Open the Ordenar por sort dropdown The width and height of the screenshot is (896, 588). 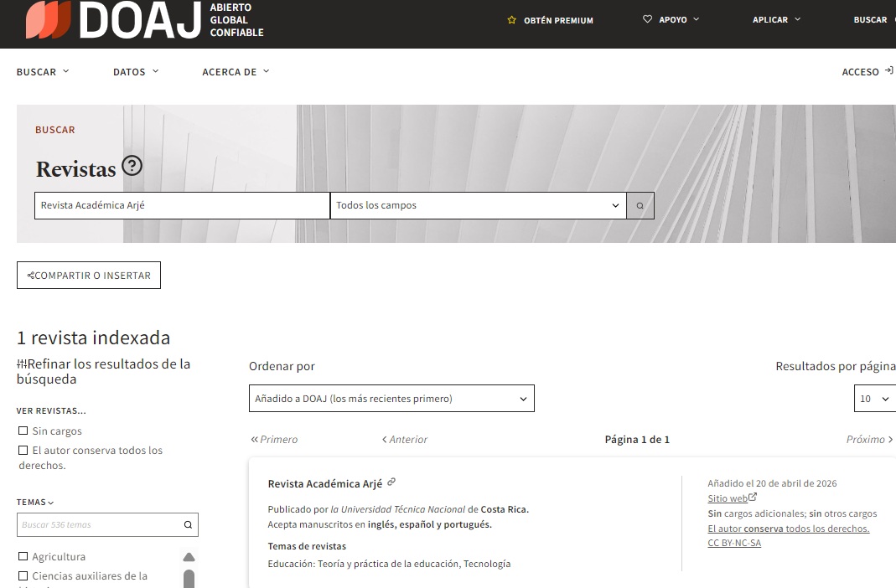(391, 399)
